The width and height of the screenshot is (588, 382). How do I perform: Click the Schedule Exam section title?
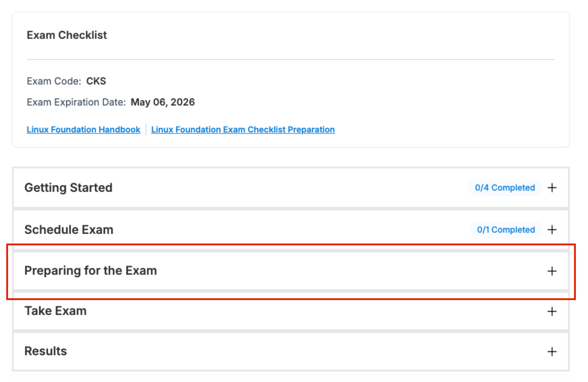(x=69, y=230)
